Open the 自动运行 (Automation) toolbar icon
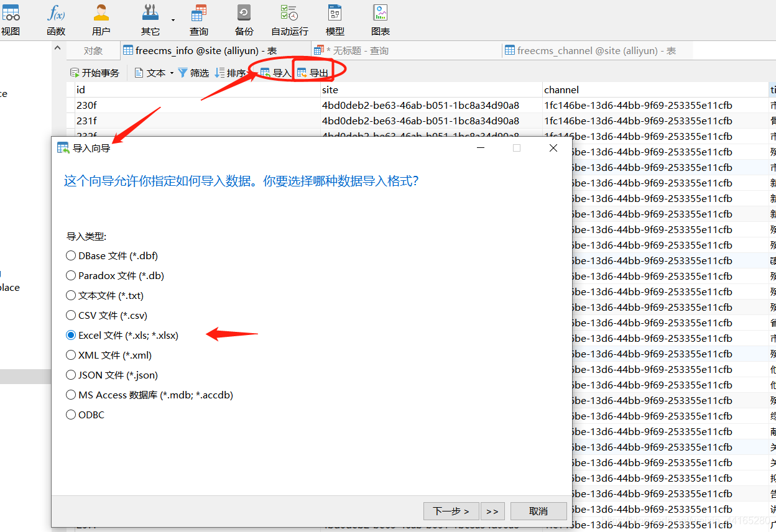 click(x=289, y=19)
